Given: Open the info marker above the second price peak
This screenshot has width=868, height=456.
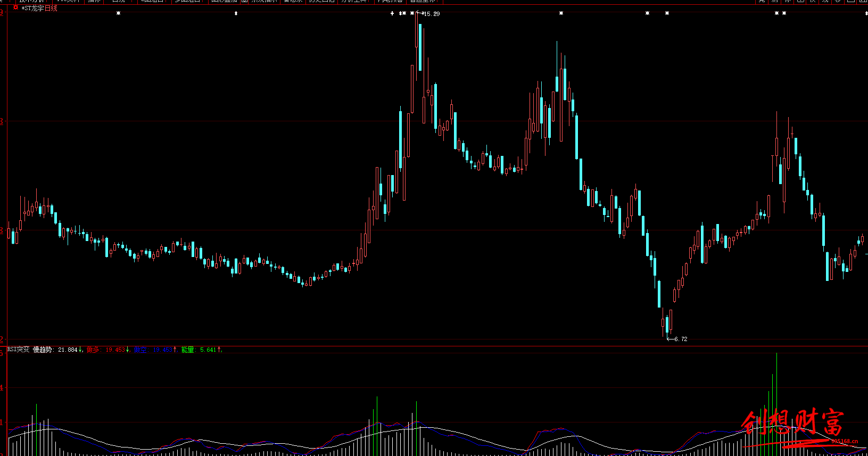Looking at the screenshot, I should 561,13.
